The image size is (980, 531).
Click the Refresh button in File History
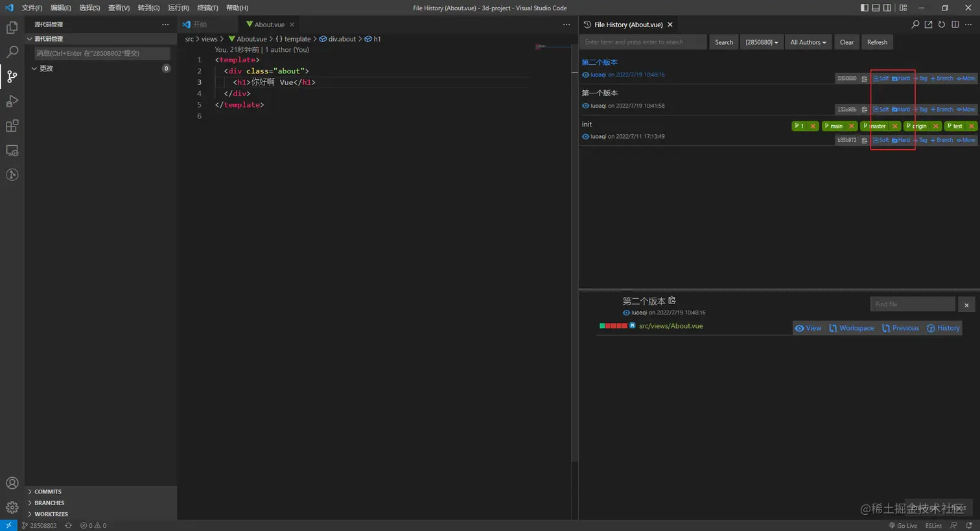coord(877,42)
